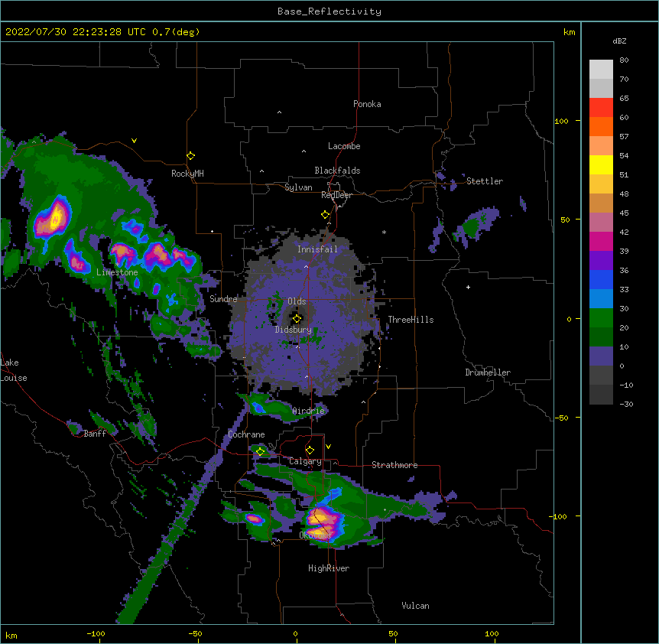Click the dBZ legend heading
Screen dimensions: 659x644
click(x=619, y=41)
